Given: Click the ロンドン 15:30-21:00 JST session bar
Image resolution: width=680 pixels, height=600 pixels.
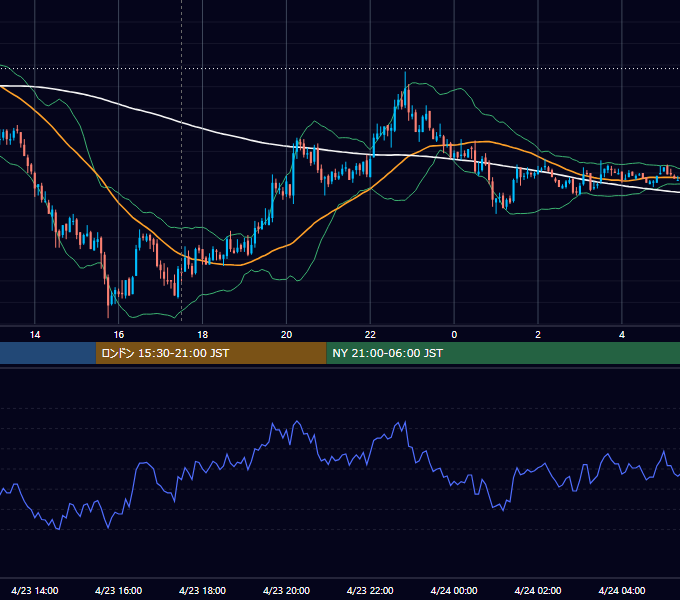Looking at the screenshot, I should point(211,353).
